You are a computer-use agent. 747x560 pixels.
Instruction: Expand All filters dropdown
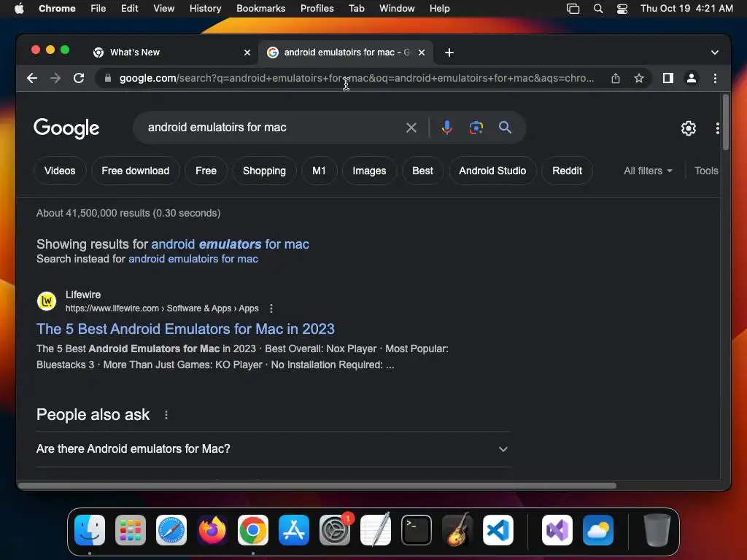tap(648, 171)
